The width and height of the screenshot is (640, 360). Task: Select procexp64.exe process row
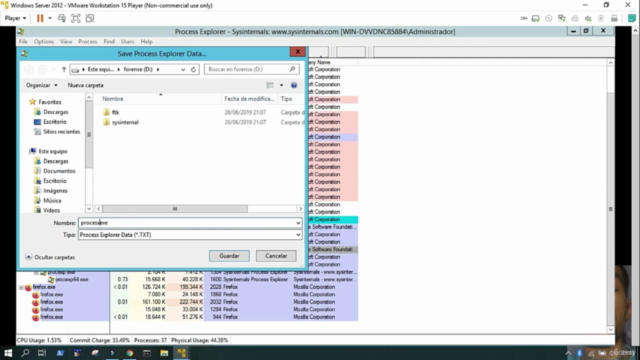[71, 280]
